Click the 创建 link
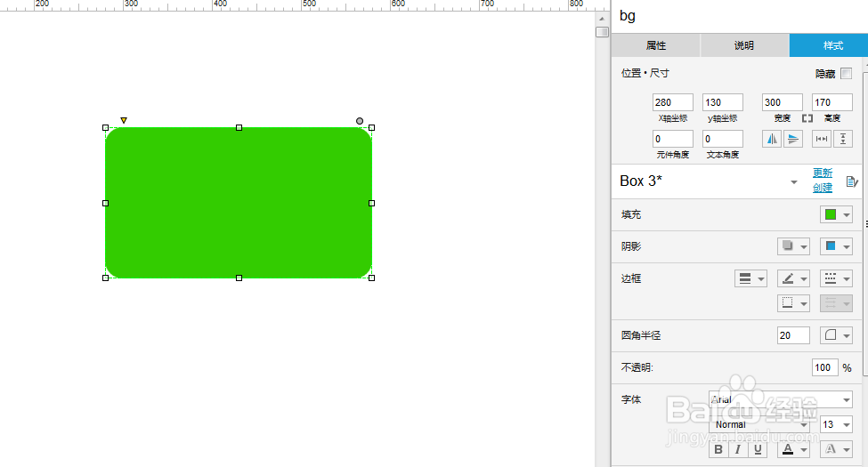The height and width of the screenshot is (467, 868). (822, 188)
